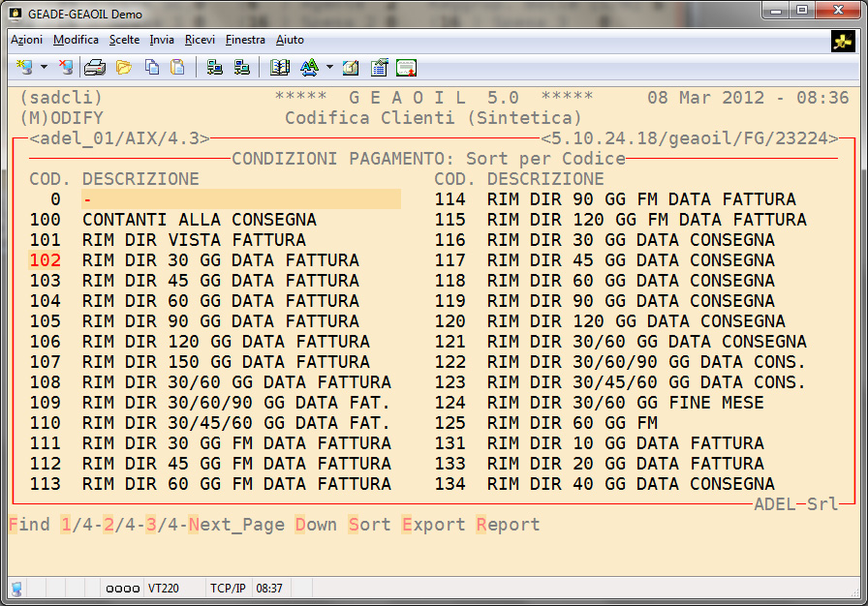Viewport: 868px width, 606px height.
Task: Open the Scelte menu
Action: [x=124, y=40]
